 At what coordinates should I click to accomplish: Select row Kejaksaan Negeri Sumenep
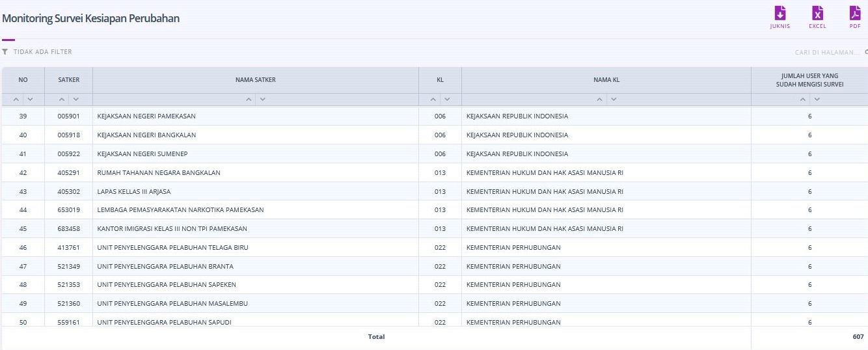[435, 154]
